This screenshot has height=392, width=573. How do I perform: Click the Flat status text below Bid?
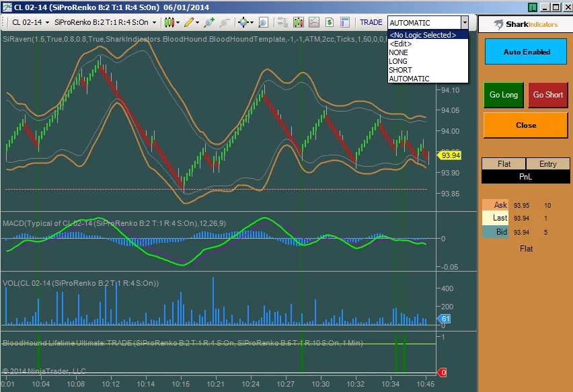(x=526, y=249)
